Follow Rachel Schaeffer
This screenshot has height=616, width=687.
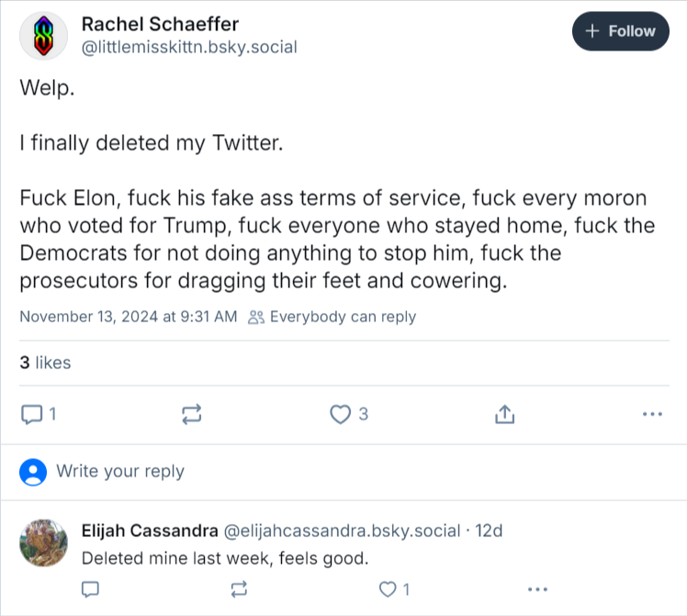click(621, 31)
